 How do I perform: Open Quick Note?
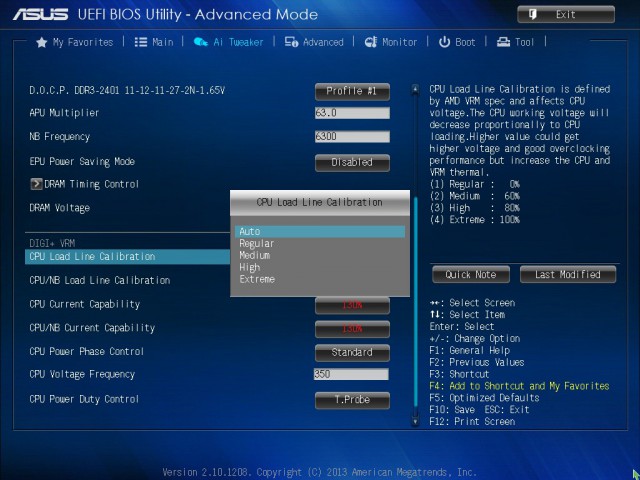pos(471,274)
